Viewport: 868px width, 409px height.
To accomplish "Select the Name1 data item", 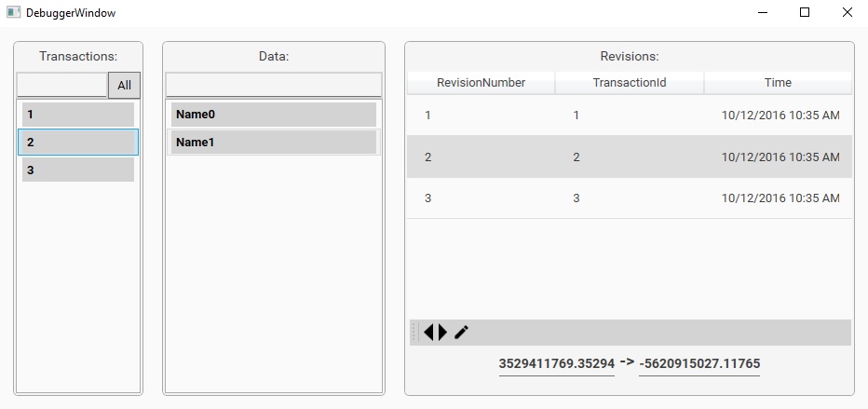I will pos(273,143).
